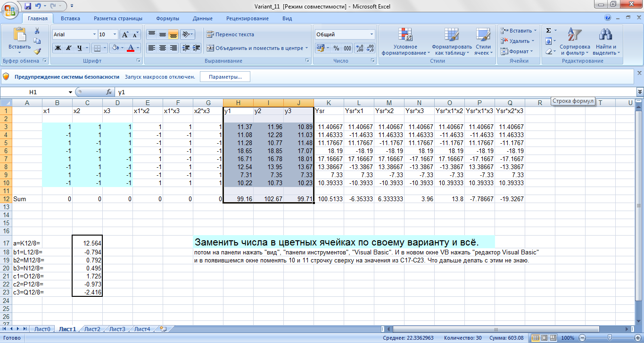
Task: Apply percent style format
Action: point(336,48)
